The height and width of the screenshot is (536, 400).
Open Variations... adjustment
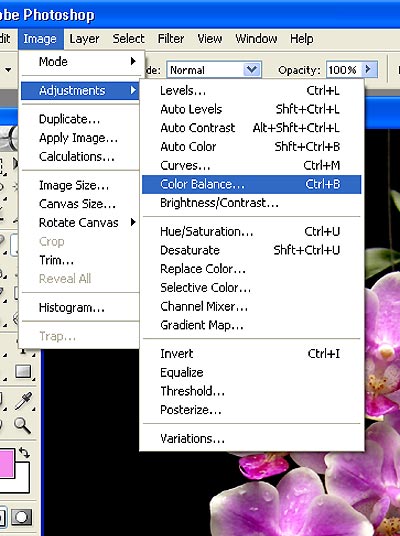[x=252, y=438]
